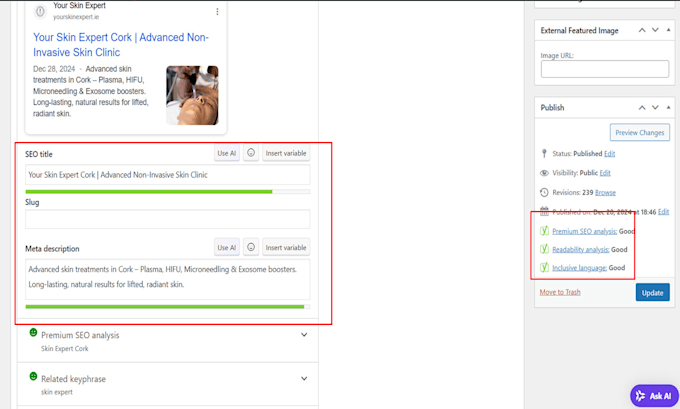
Task: Edit the Published status
Action: click(609, 154)
